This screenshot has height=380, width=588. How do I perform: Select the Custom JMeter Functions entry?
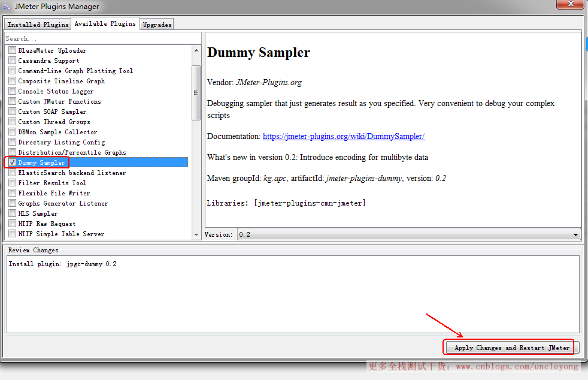click(x=60, y=101)
